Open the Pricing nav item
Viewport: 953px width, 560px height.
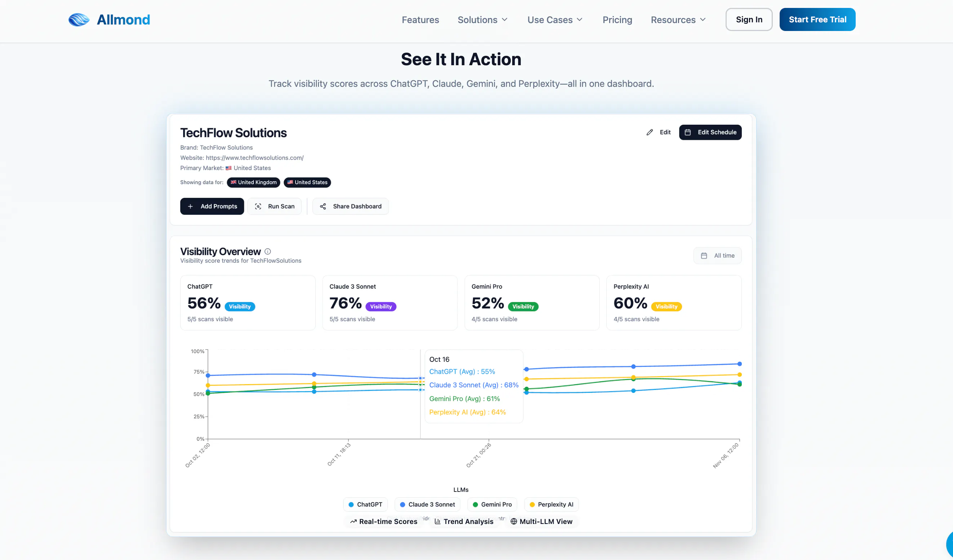click(x=617, y=20)
